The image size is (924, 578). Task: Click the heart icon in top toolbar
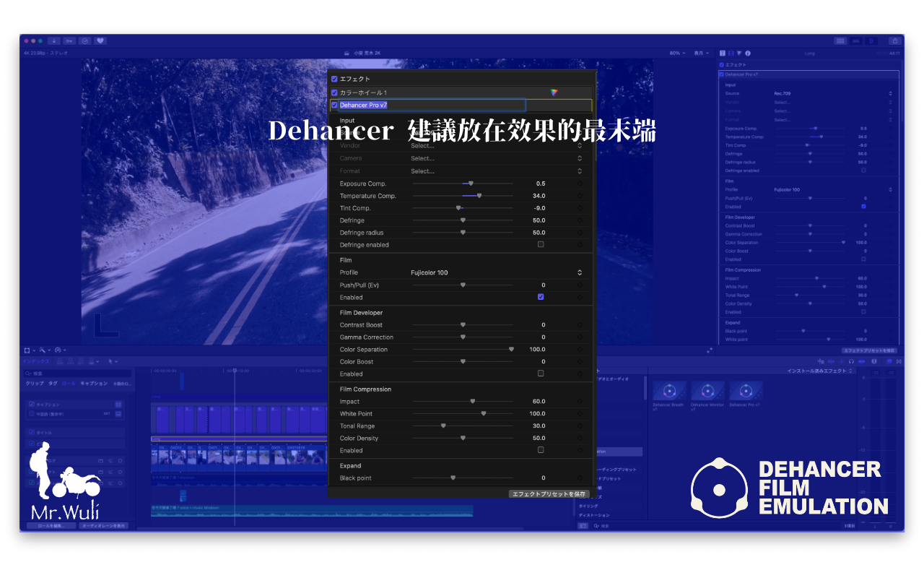[x=100, y=41]
